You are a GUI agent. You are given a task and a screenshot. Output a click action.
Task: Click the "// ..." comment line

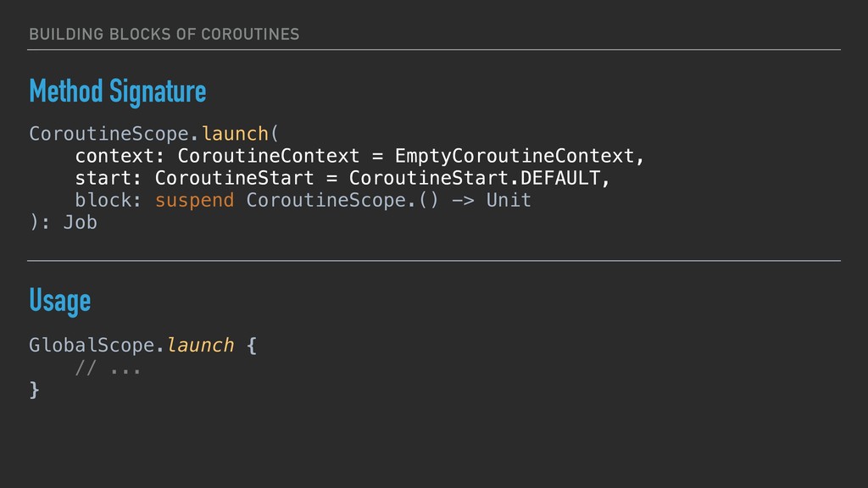108,368
